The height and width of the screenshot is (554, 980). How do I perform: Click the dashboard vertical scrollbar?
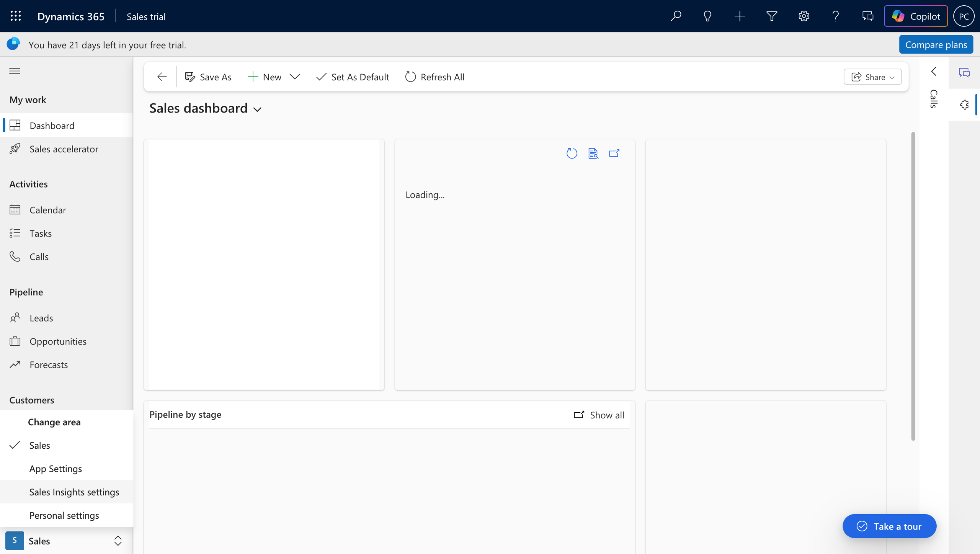coord(913,286)
